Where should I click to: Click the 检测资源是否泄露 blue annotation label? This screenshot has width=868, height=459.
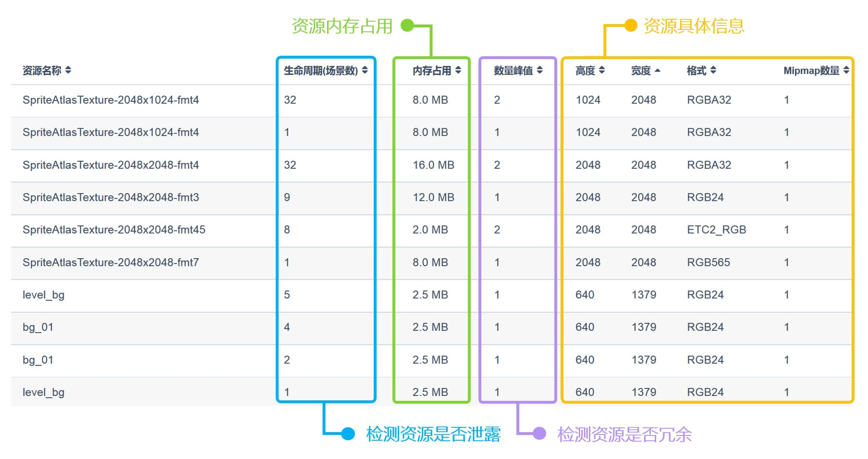(x=433, y=434)
